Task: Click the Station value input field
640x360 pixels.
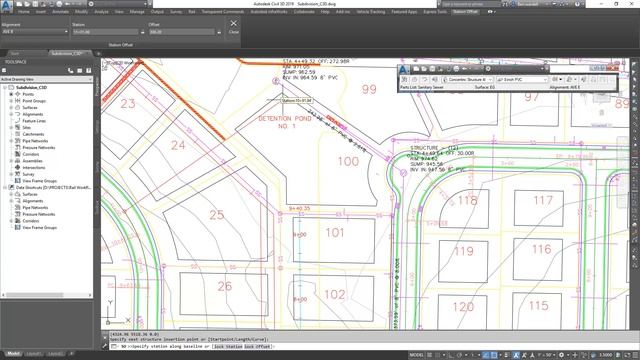Action: click(x=106, y=32)
